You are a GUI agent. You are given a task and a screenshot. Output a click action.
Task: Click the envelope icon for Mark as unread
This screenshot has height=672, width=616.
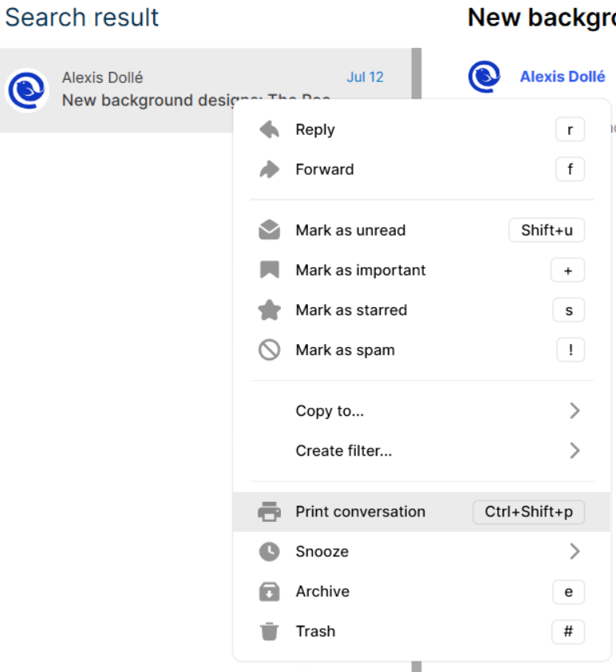tap(269, 230)
